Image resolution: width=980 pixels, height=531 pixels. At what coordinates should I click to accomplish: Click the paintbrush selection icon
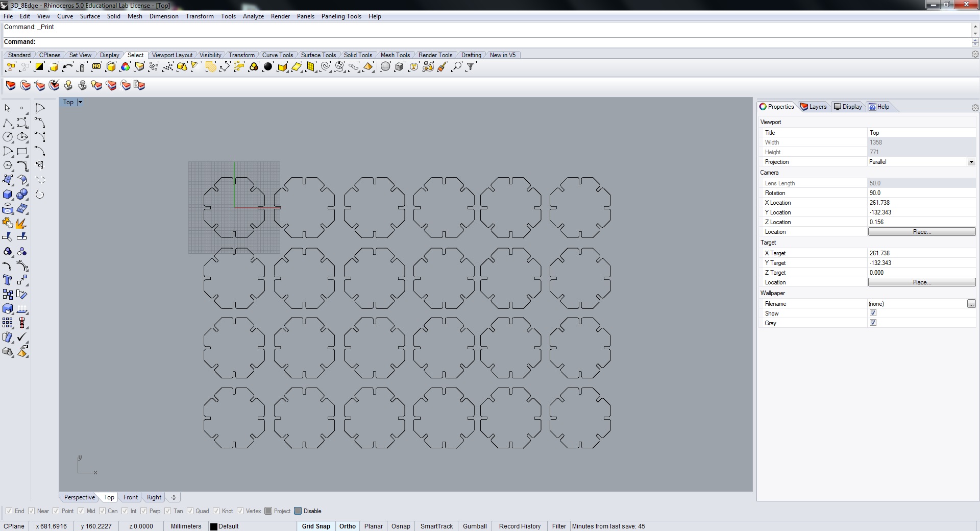coord(443,67)
